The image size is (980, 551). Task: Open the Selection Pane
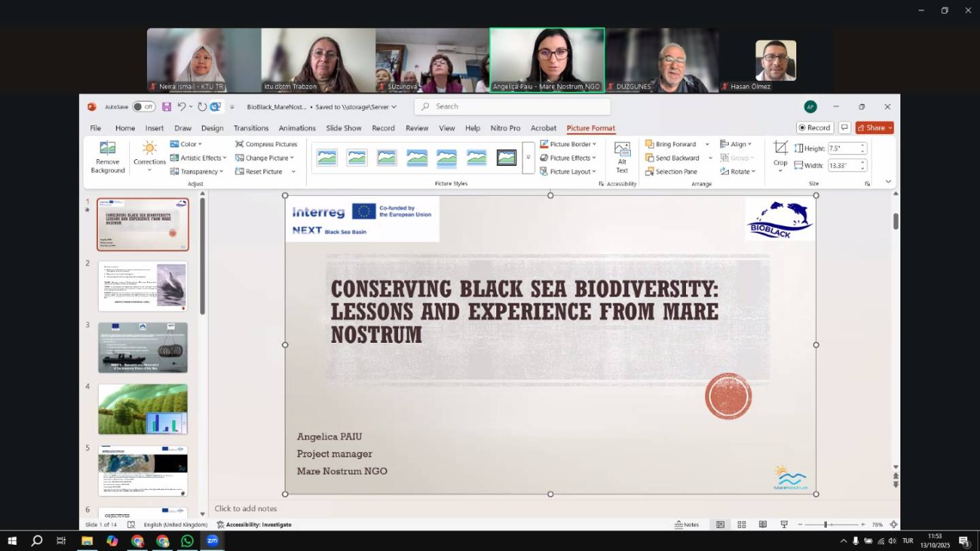coord(671,171)
